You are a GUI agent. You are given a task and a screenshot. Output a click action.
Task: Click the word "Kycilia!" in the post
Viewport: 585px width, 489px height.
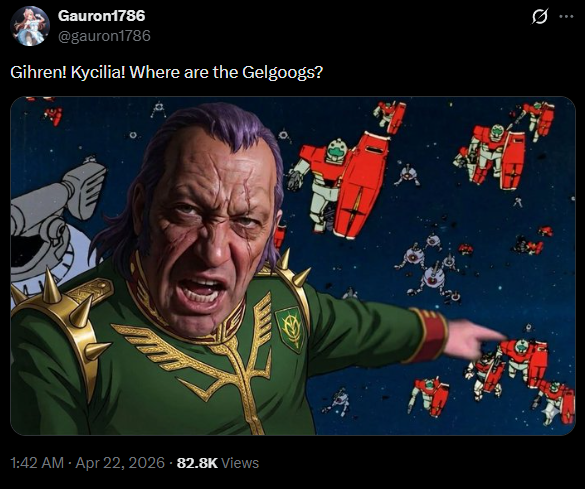98,72
